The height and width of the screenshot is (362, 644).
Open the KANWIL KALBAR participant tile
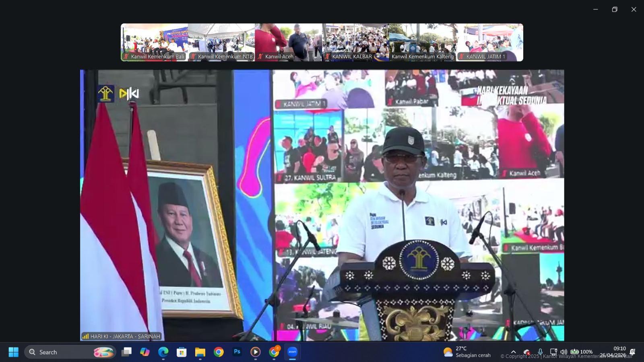pyautogui.click(x=355, y=42)
